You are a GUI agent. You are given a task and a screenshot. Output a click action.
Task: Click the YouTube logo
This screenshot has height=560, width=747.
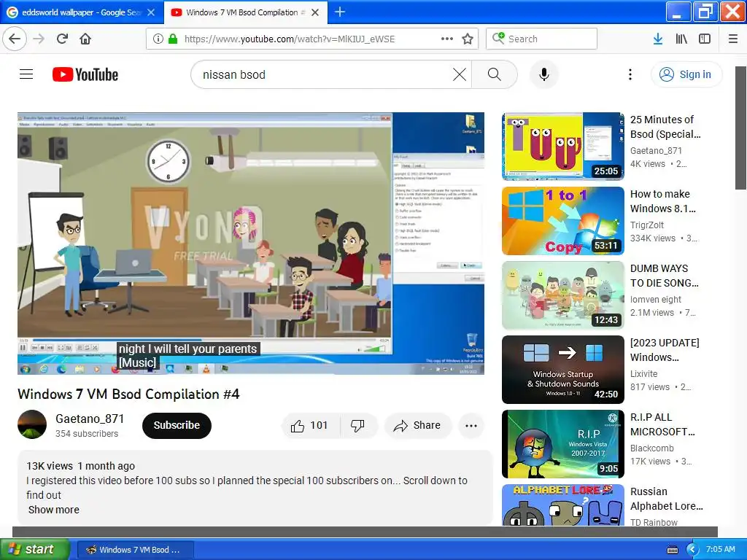pos(85,74)
